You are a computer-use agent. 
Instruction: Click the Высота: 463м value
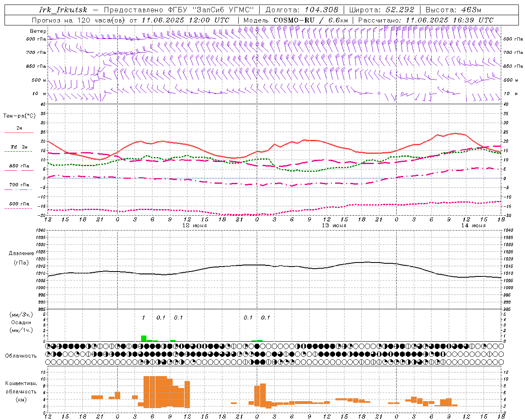pos(453,10)
